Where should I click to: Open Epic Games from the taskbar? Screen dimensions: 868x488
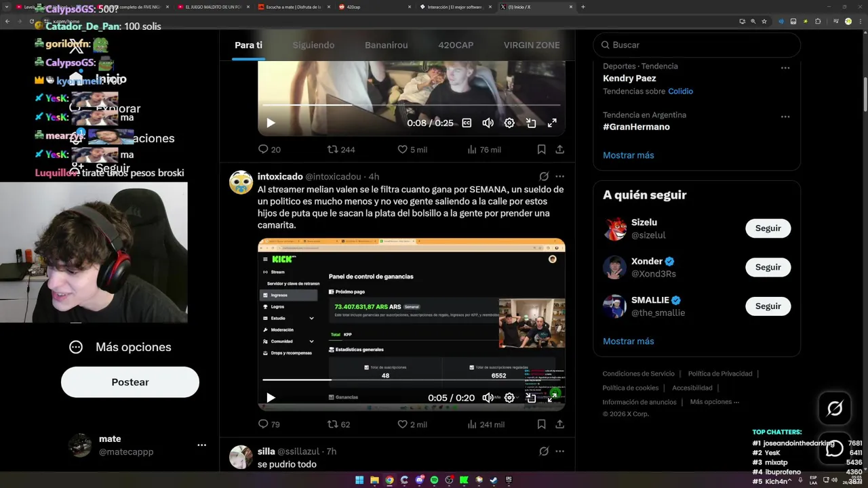point(509,480)
